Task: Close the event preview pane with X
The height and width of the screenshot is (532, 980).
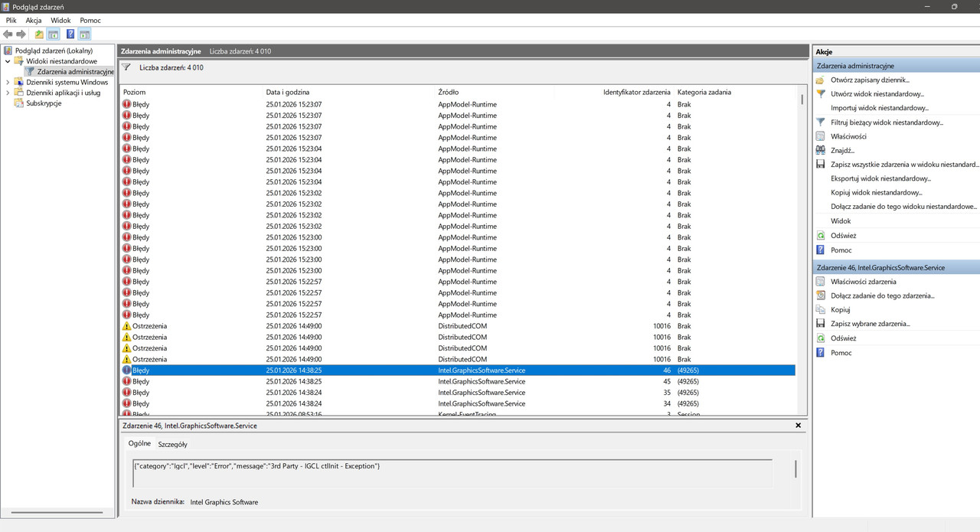Action: click(x=798, y=425)
